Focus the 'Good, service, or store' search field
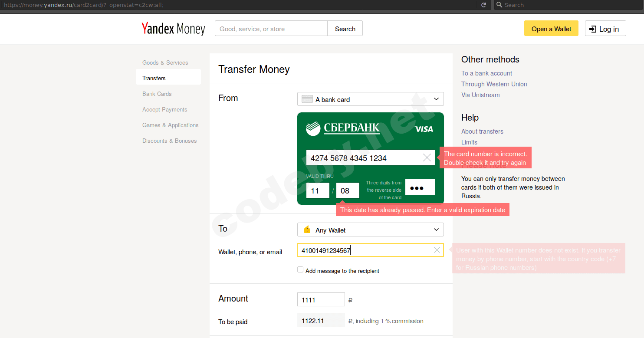The height and width of the screenshot is (338, 644). (271, 29)
